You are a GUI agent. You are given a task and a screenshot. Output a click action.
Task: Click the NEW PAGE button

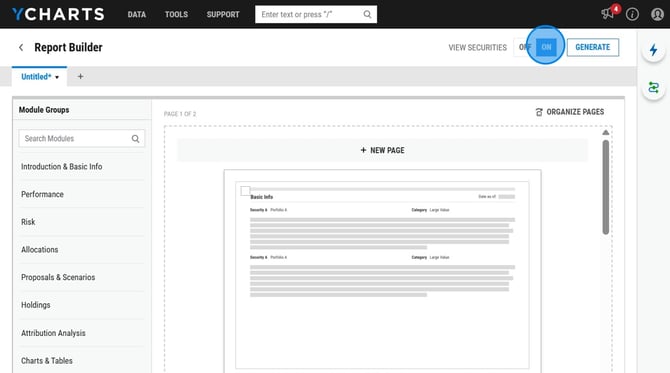tap(382, 150)
